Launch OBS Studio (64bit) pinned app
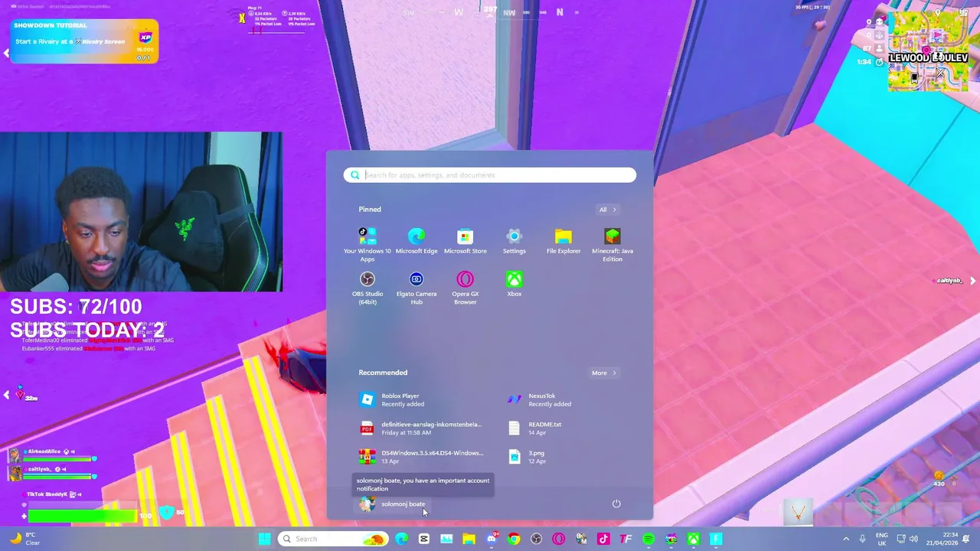 (x=367, y=288)
